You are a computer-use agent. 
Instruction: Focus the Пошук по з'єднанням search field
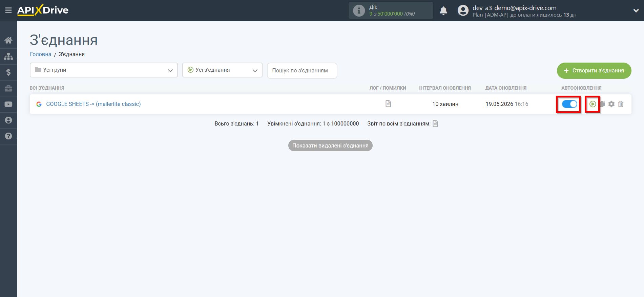302,70
